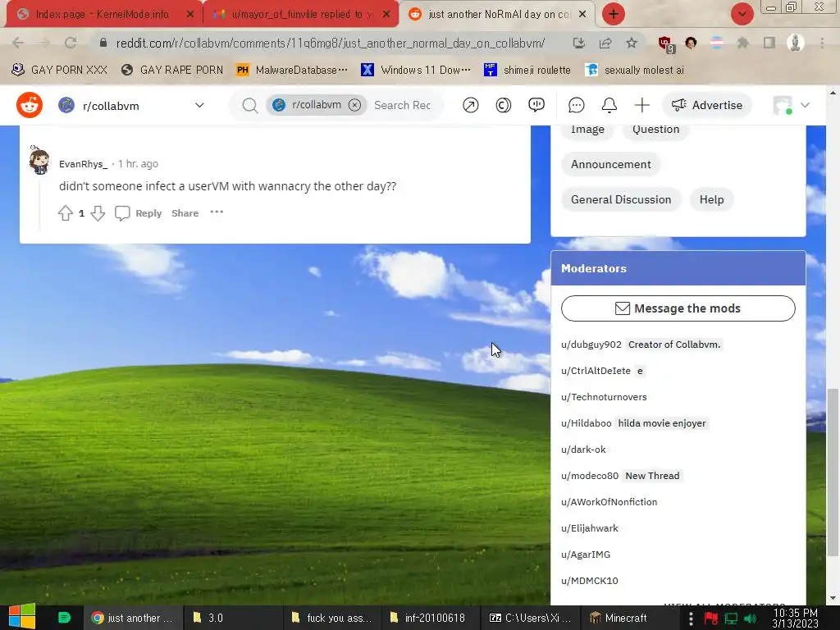Downvote EvanRhys_ comment

98,213
